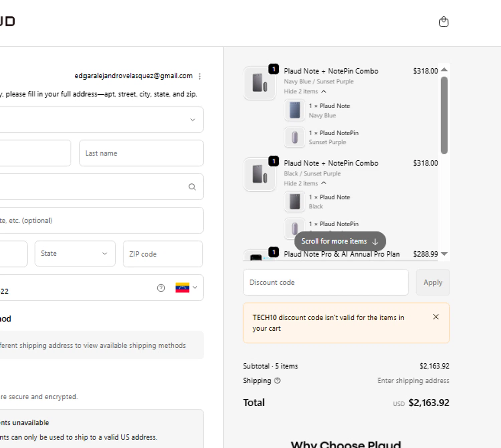Click the Plaud Note Black thumbnail
Viewport: 501px width, 448px height.
295,202
